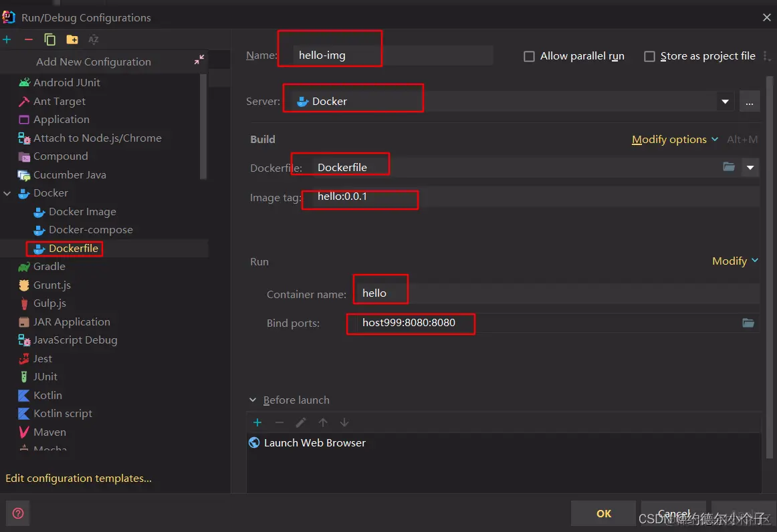
Task: Collapse the Docker tree node
Action: (x=7, y=193)
